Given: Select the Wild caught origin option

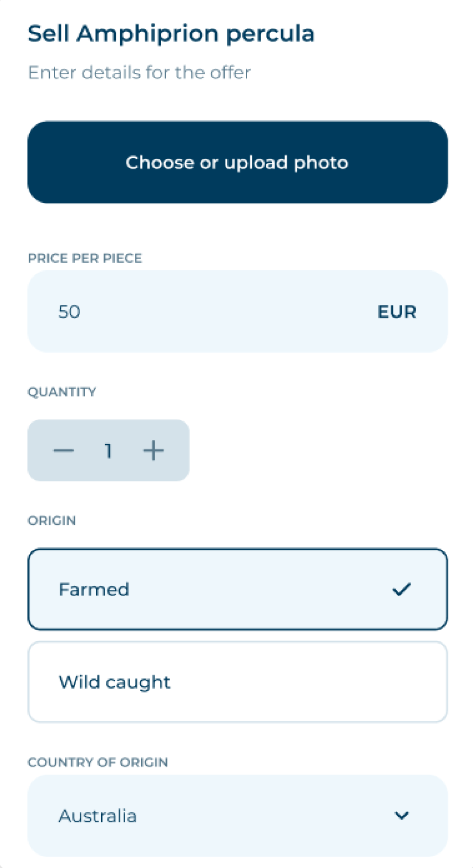Looking at the screenshot, I should tap(237, 682).
